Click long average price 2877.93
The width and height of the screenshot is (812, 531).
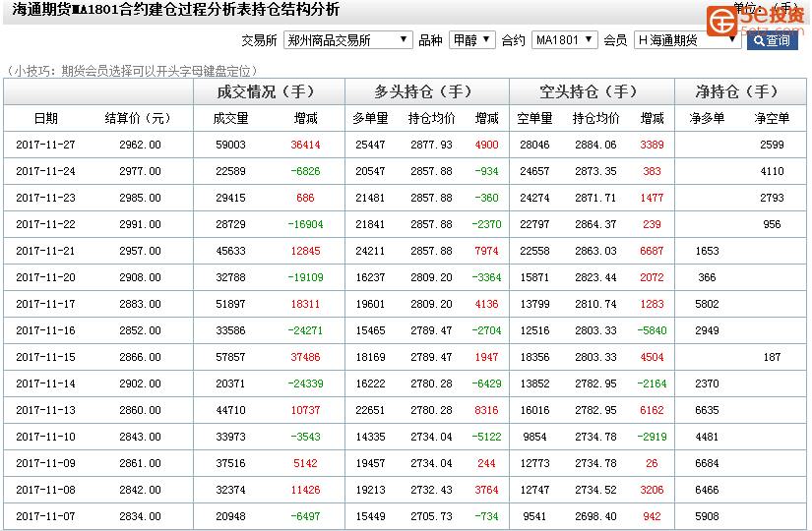click(431, 145)
